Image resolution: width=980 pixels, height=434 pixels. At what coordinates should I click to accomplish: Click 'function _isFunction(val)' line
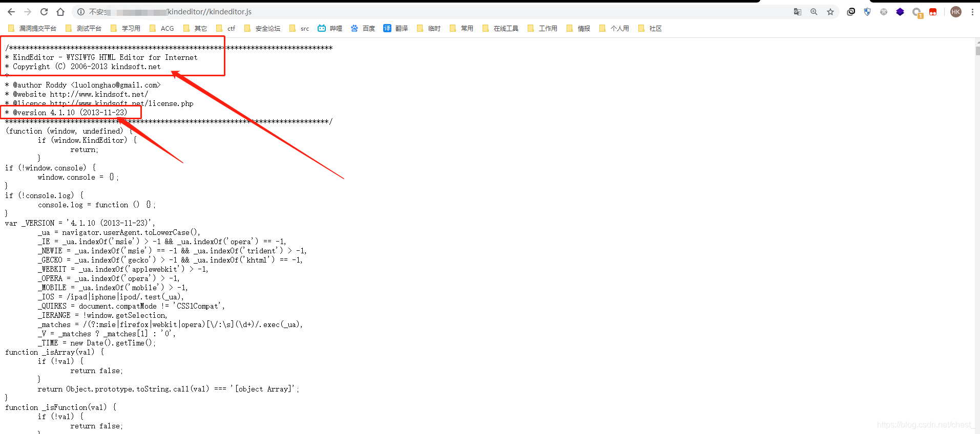(60, 407)
